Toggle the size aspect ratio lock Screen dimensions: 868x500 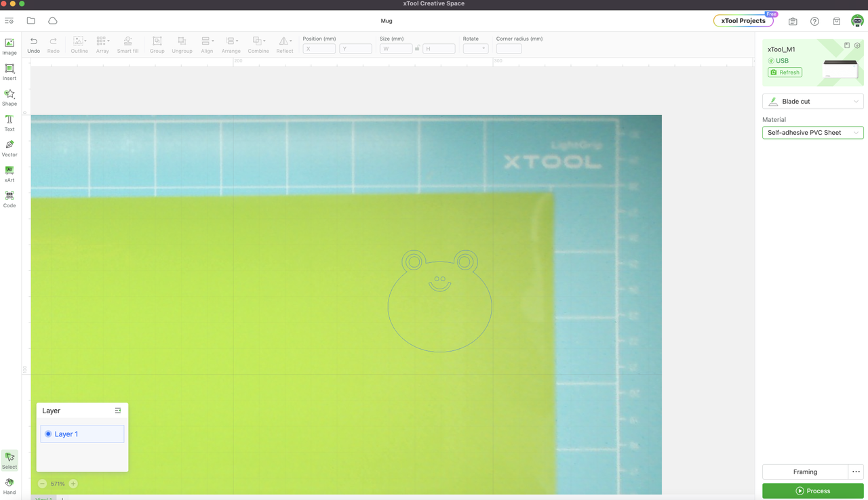coord(417,48)
